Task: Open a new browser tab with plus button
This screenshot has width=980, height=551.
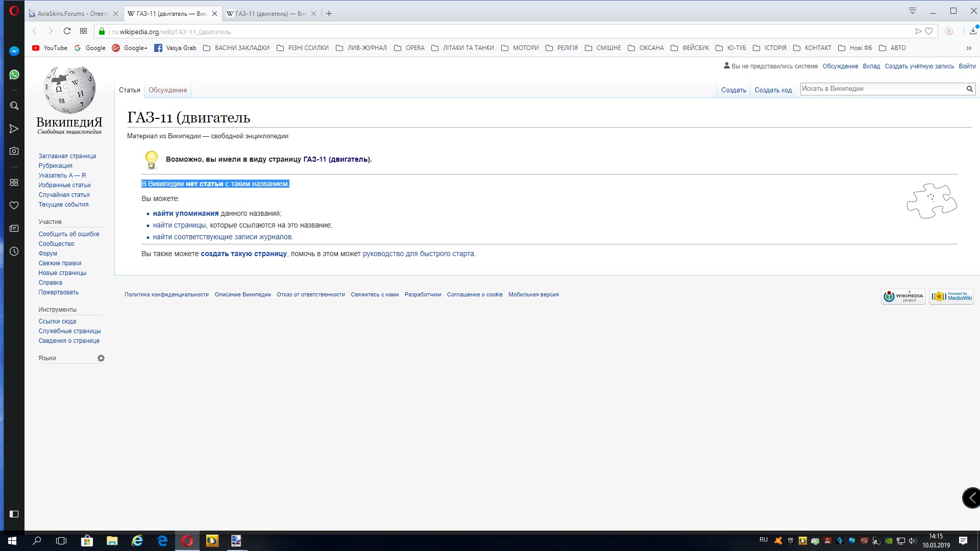Action: (x=329, y=14)
